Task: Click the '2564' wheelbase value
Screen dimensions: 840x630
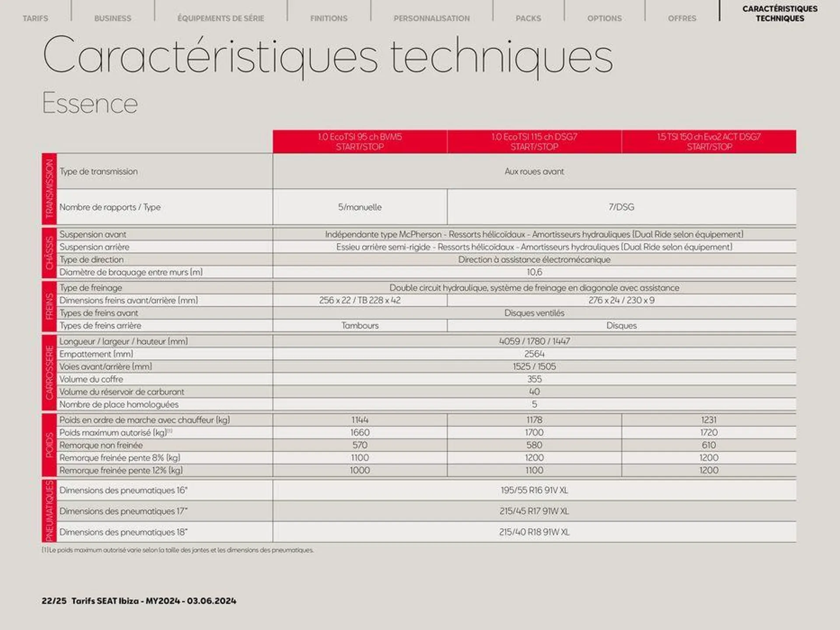Action: click(x=534, y=354)
